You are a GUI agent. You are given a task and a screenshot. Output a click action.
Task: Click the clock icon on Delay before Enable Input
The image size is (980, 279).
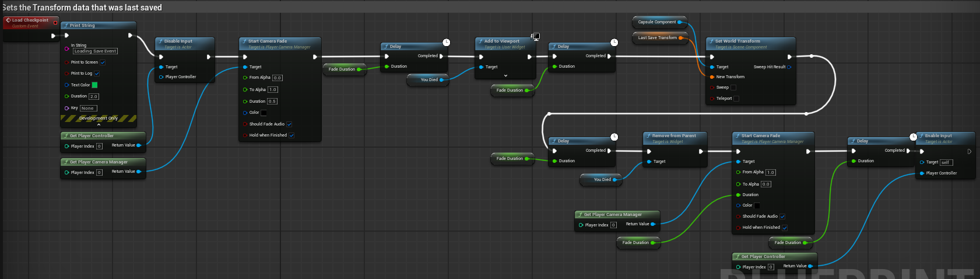pyautogui.click(x=913, y=137)
